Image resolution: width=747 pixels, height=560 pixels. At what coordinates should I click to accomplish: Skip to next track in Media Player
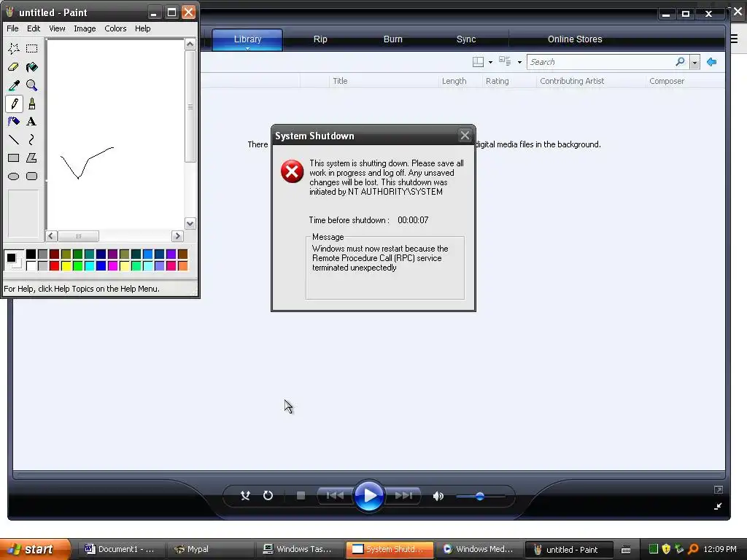403,496
